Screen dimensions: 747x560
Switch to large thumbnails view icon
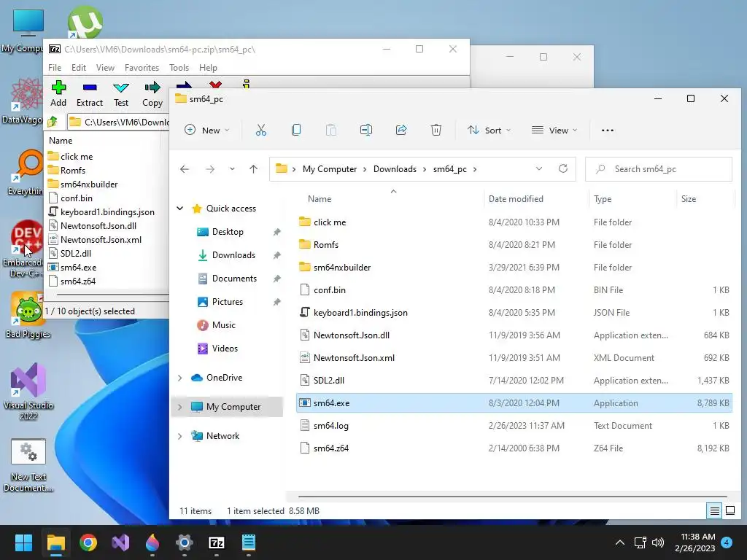pos(729,511)
